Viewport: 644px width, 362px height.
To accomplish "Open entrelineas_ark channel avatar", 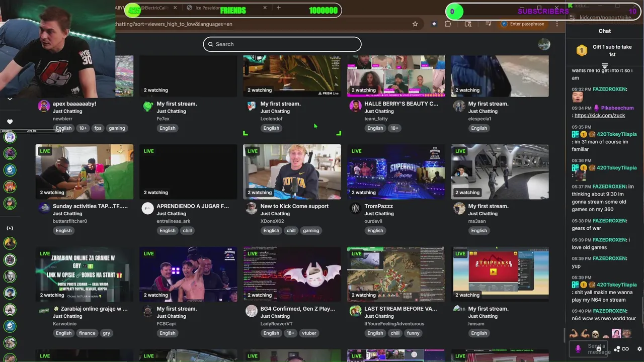I will pos(147,209).
